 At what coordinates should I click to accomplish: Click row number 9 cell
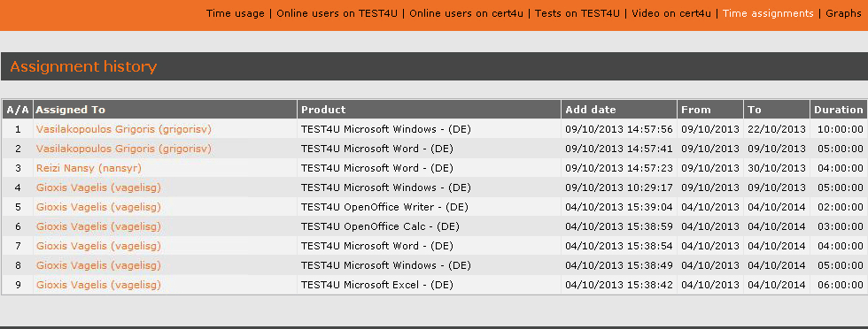click(x=18, y=285)
